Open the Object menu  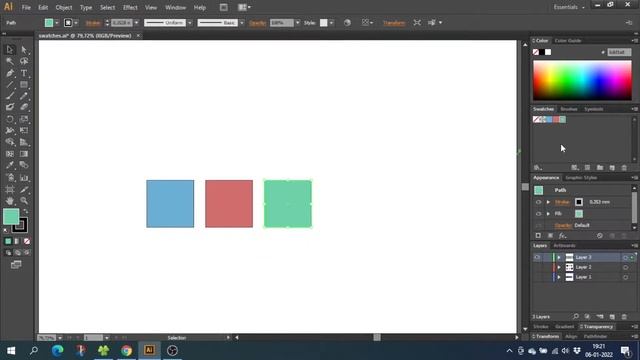pyautogui.click(x=64, y=7)
